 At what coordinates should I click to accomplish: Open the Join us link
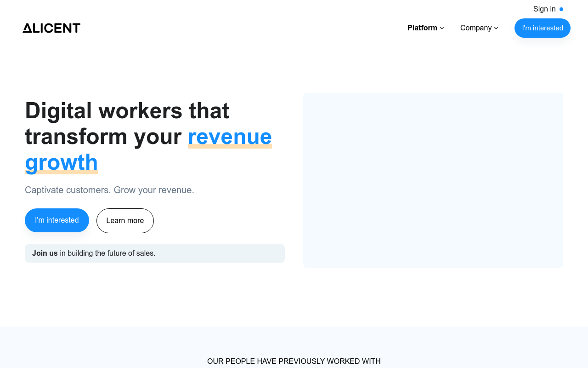(45, 253)
